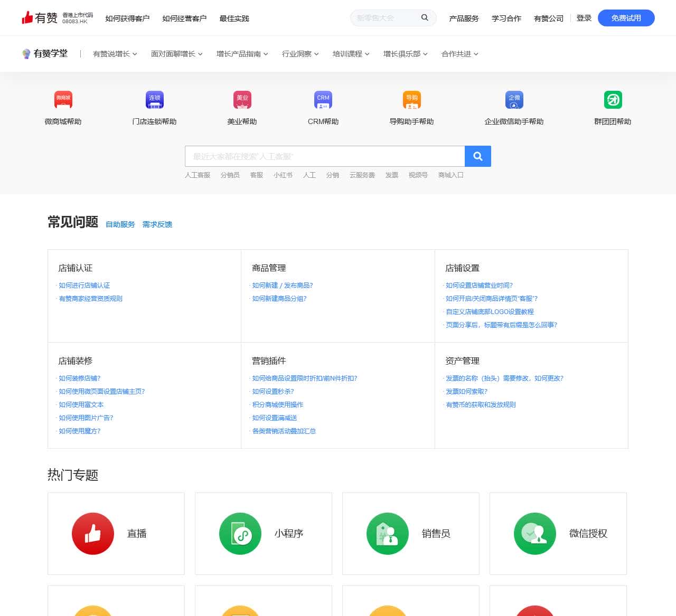Expand the 面对面聊增长 dropdown

177,54
